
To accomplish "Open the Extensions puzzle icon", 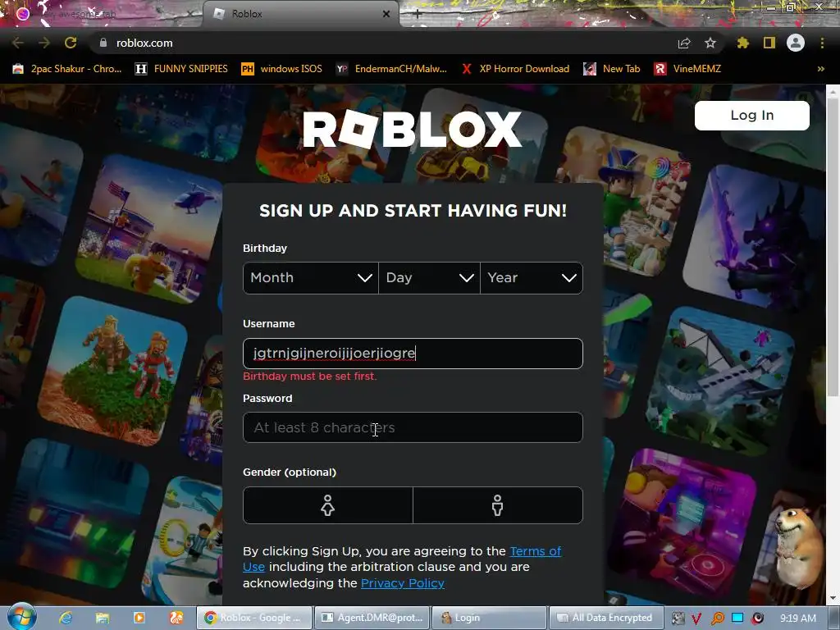I will (743, 43).
